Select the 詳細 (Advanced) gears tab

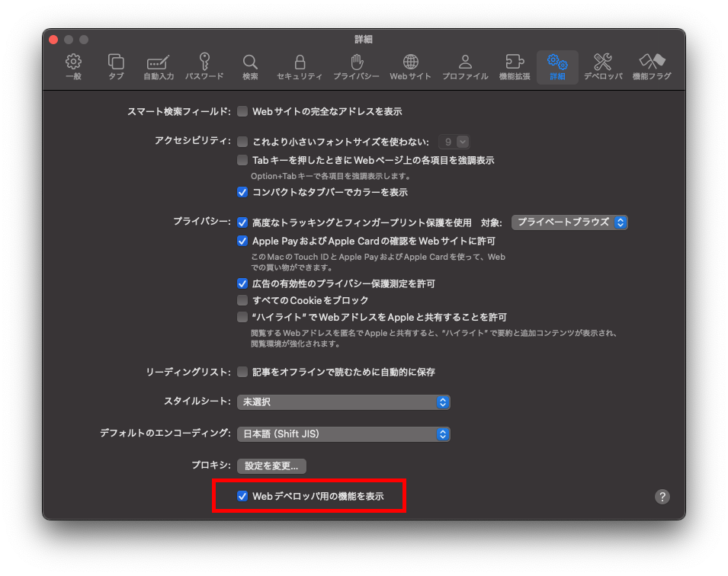(x=557, y=67)
